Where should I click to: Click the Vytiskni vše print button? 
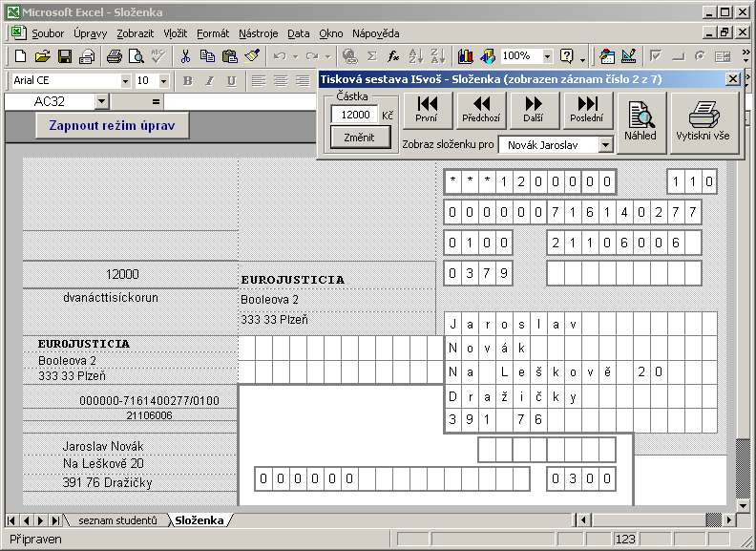click(703, 122)
